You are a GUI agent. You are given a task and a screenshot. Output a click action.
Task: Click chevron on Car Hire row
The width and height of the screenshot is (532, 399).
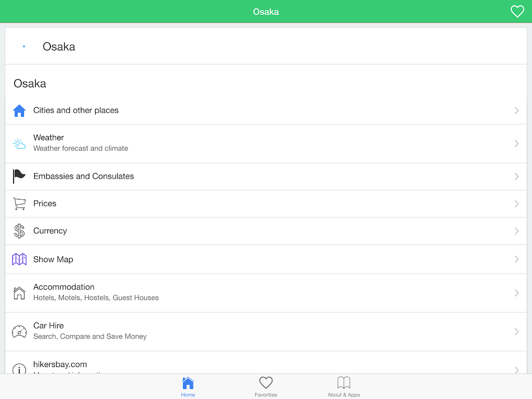517,332
